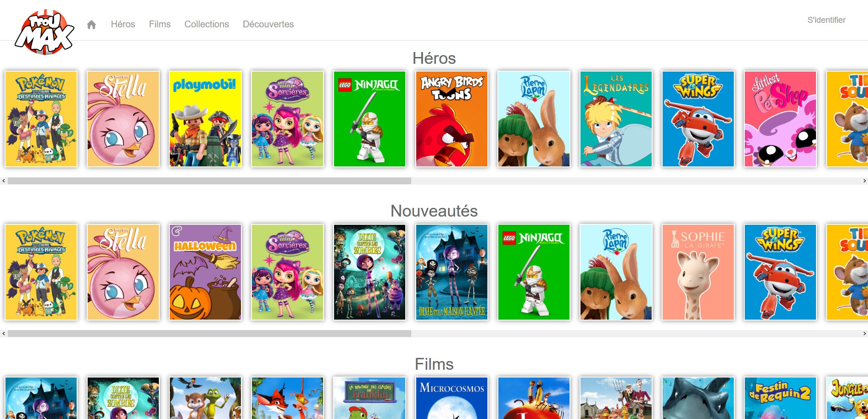Click the left scroll arrow under Nouveautés row
The image size is (868, 419).
pos(4,334)
